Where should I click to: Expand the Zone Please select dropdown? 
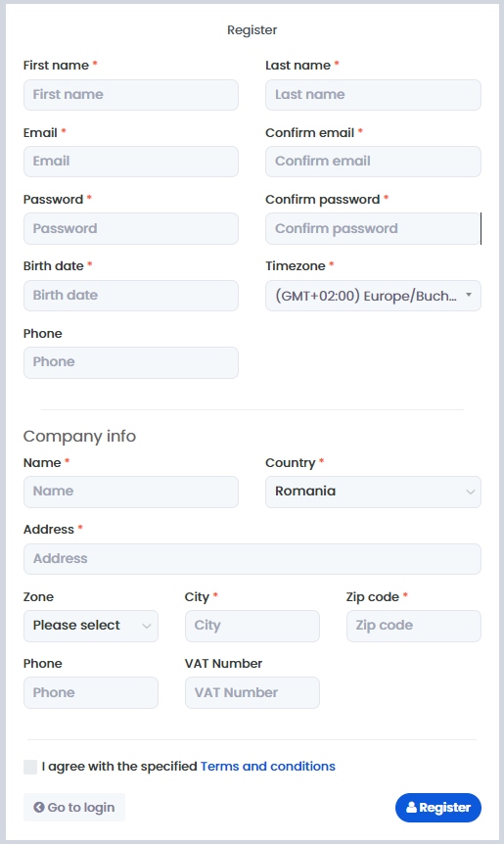(91, 626)
